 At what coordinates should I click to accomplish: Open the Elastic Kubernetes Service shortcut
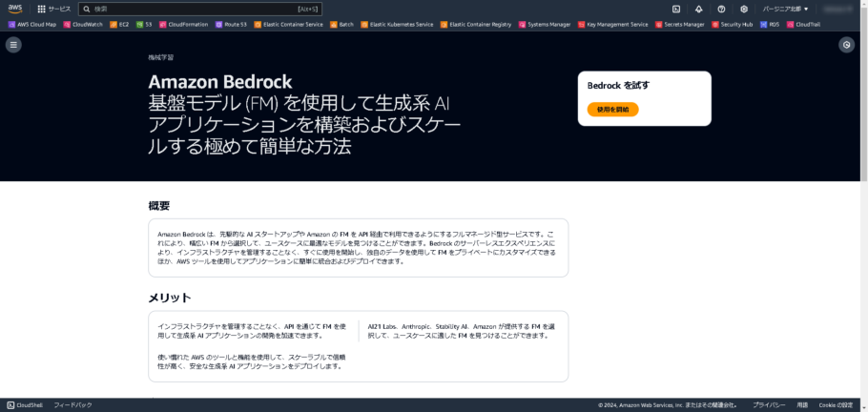(x=397, y=25)
